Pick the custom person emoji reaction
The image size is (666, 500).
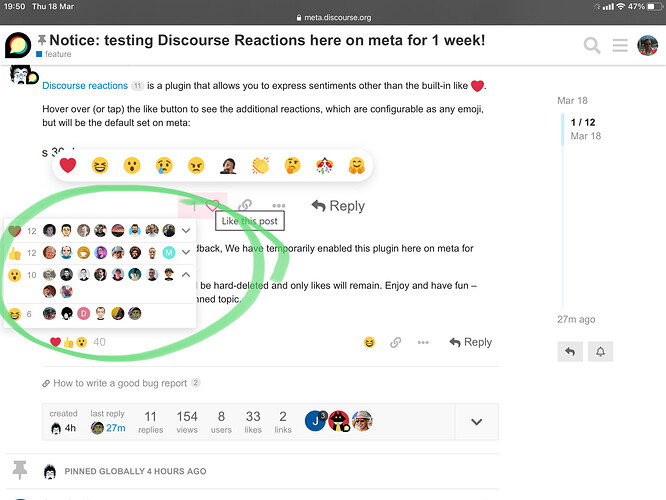pos(229,165)
